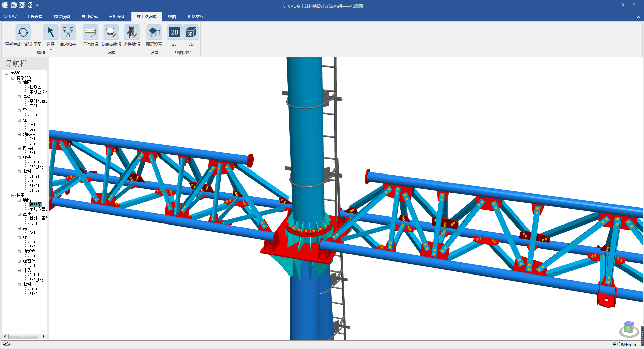Switch to the BIM交互 tab
Image resolution: width=644 pixels, height=349 pixels.
point(195,17)
